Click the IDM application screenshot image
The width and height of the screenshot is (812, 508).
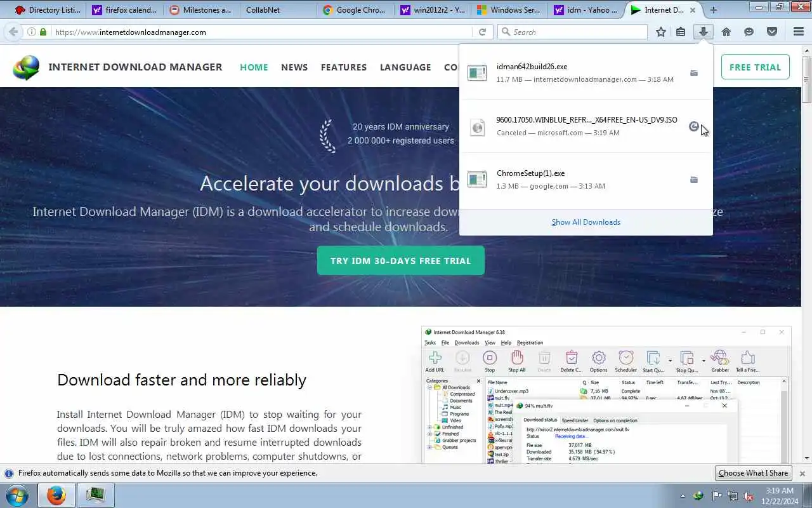(606, 395)
